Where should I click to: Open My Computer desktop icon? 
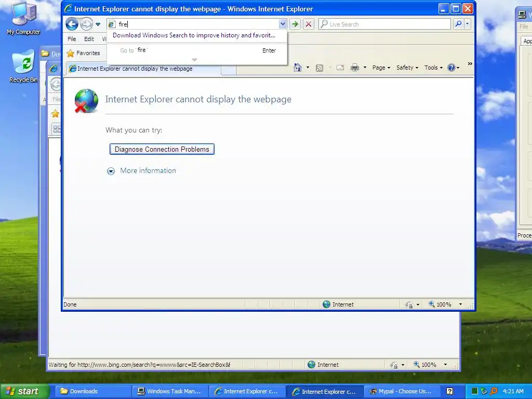tap(23, 18)
